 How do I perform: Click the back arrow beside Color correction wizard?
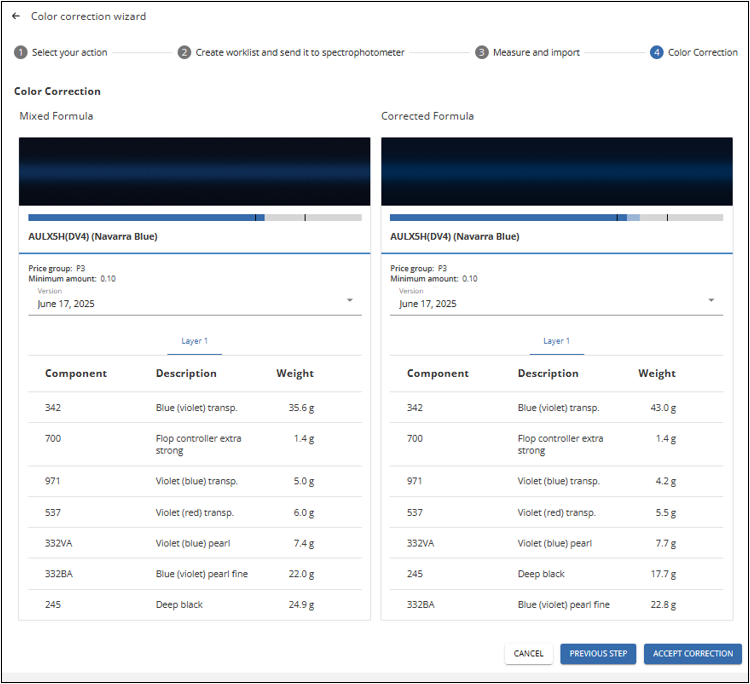[16, 16]
